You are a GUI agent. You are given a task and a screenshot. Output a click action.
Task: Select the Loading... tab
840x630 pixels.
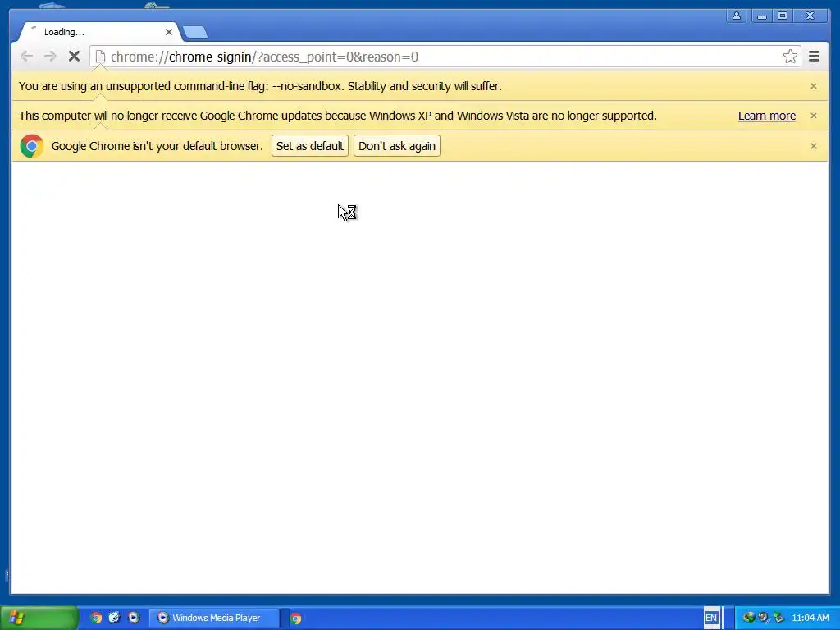(99, 32)
